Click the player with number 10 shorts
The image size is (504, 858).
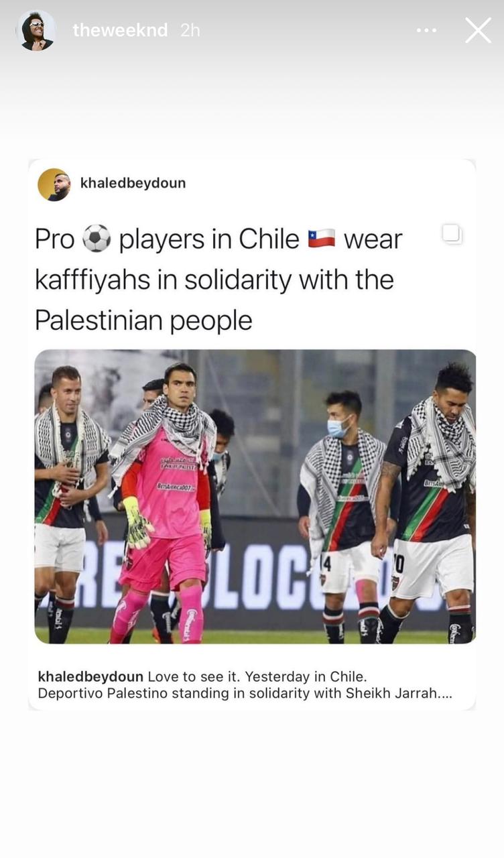tap(427, 503)
